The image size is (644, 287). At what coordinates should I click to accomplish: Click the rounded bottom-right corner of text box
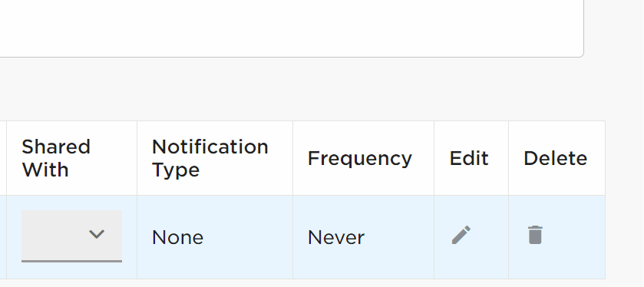[x=581, y=54]
